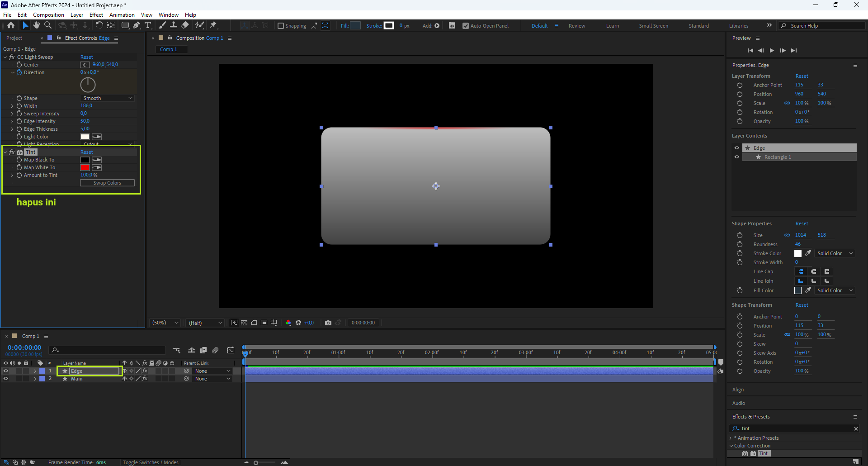868x466 pixels.
Task: Click the red Map White To swatch
Action: (x=85, y=168)
